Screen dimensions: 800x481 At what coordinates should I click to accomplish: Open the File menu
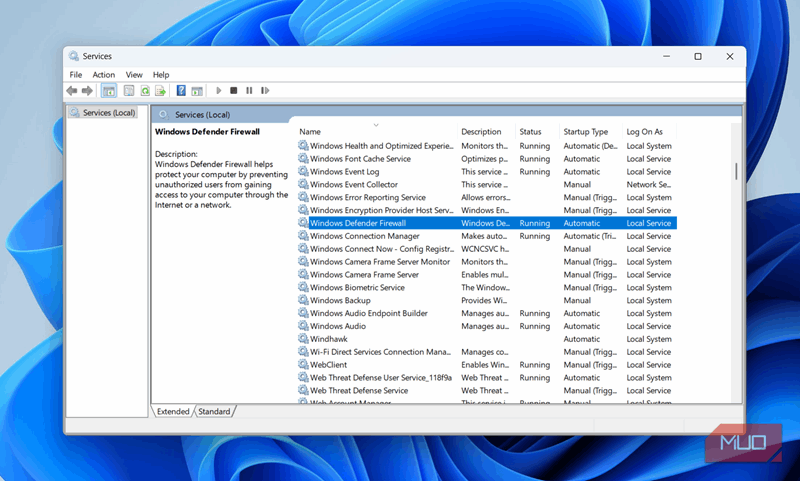[76, 75]
